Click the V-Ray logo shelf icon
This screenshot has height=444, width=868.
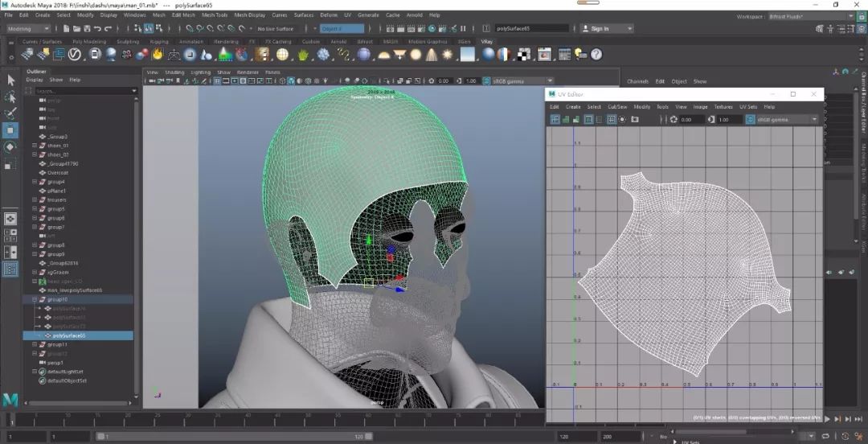pos(75,55)
